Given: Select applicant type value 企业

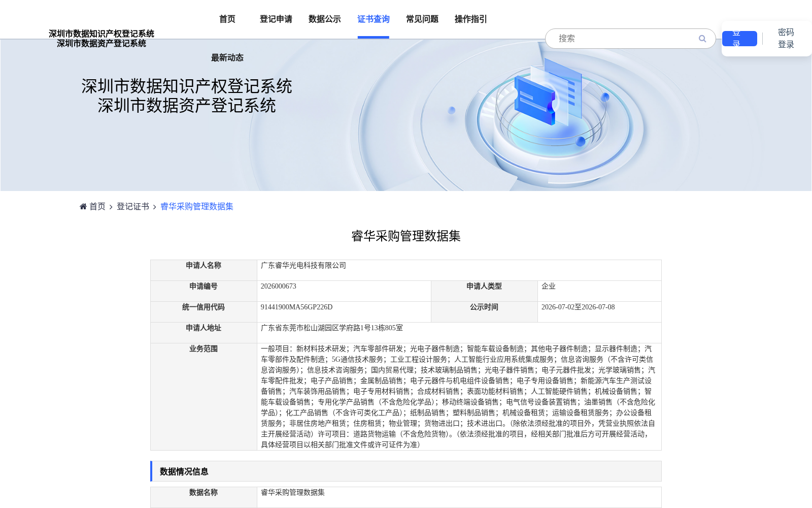Looking at the screenshot, I should pyautogui.click(x=549, y=287).
